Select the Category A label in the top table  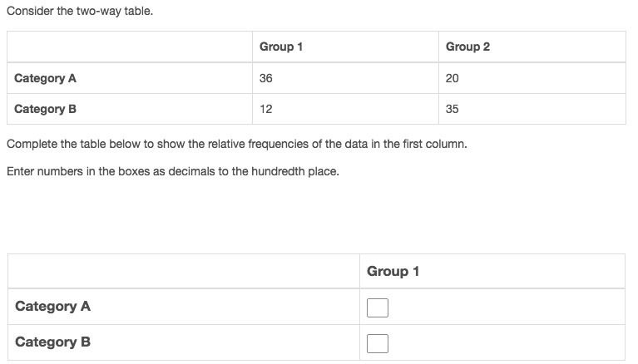pos(45,78)
